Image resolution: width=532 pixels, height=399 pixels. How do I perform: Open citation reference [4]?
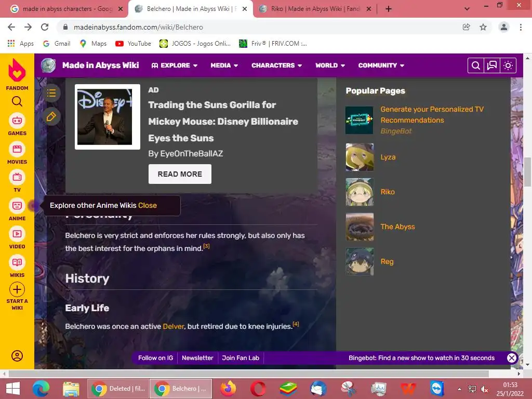tap(296, 324)
